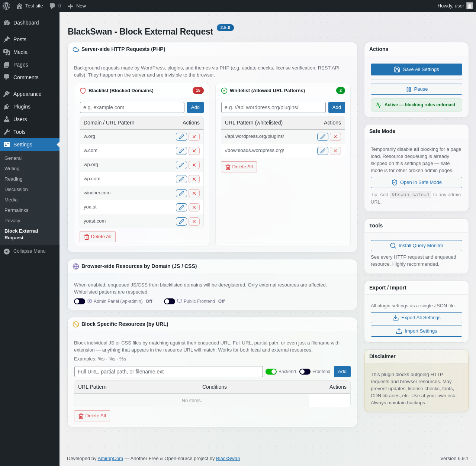Delete the yoast.com blacklist entry
The width and height of the screenshot is (476, 466).
[x=194, y=221]
